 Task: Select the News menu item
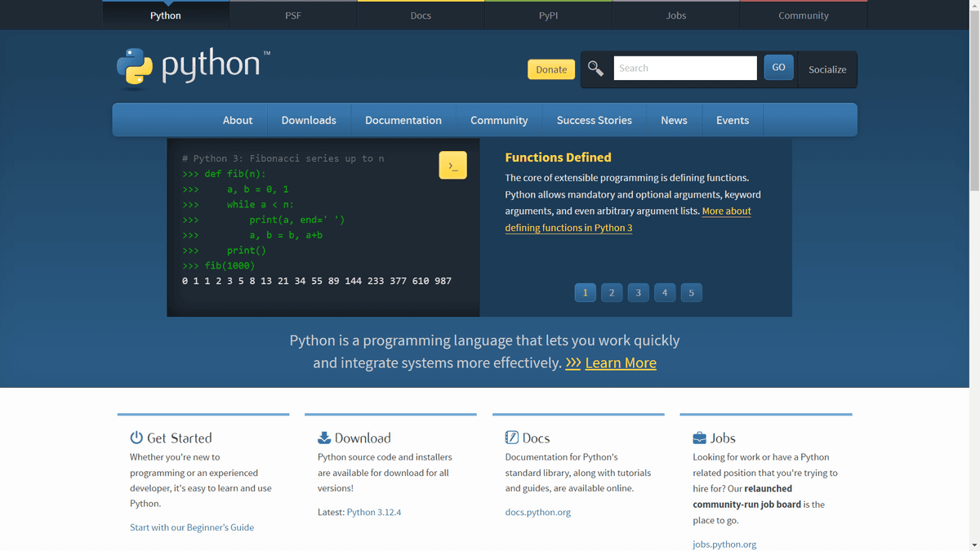pos(674,119)
